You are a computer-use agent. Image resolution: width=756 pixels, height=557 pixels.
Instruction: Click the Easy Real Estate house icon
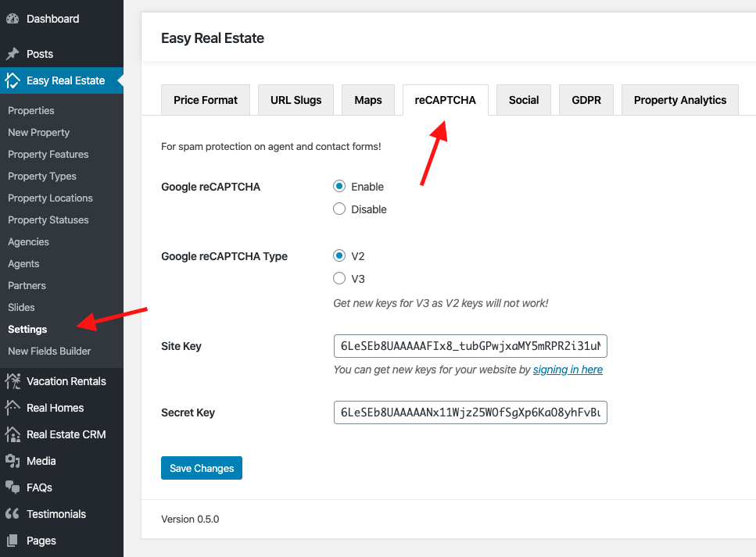pyautogui.click(x=13, y=80)
